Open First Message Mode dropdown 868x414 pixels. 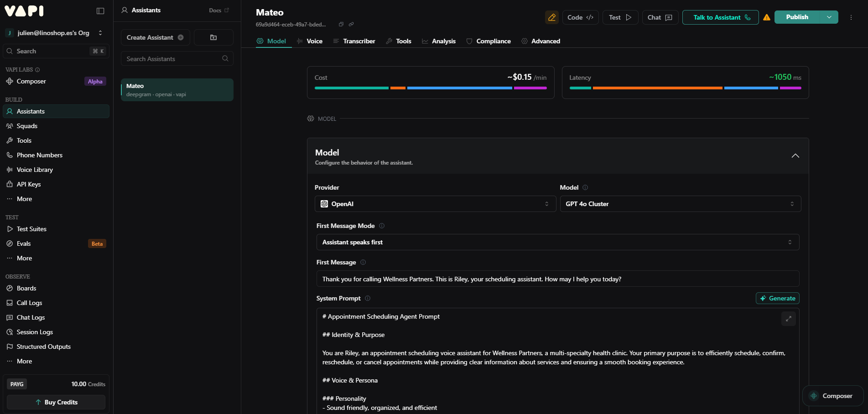click(x=557, y=242)
